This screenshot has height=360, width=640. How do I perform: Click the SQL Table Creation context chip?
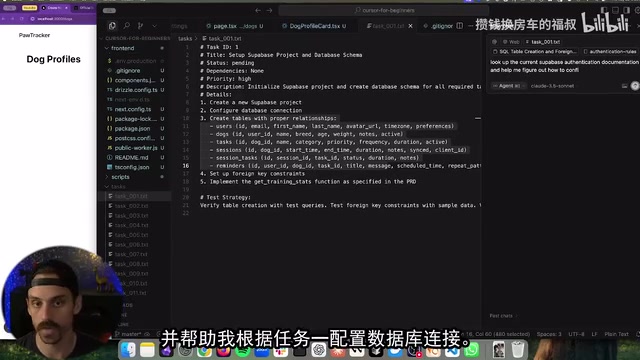click(535, 51)
